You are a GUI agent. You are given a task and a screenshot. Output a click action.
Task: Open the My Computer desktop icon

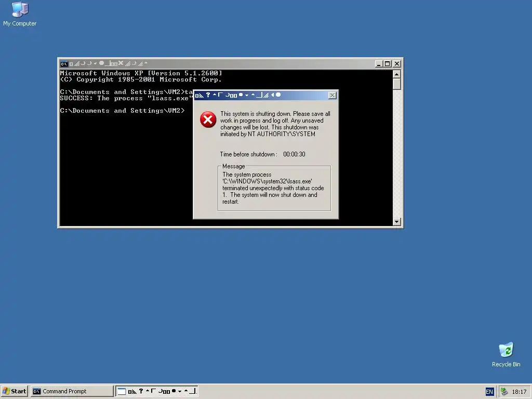pos(20,14)
